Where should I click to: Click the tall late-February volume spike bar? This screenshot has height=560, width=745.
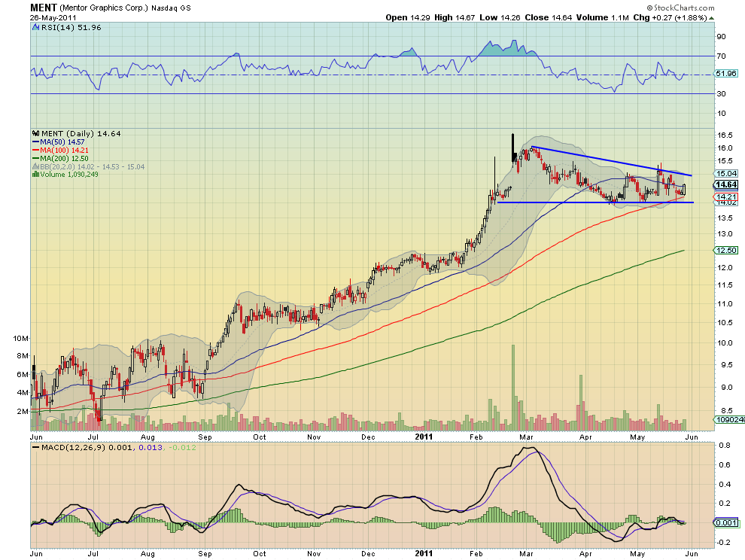tap(513, 388)
